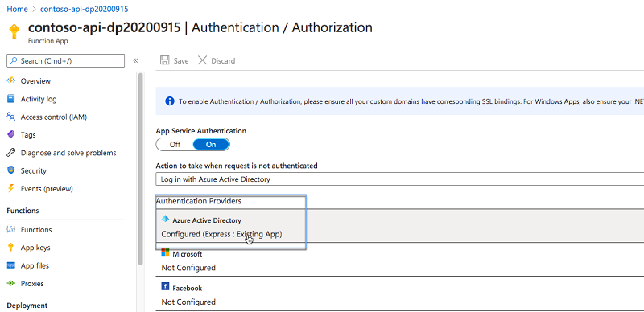
Task: Click the blue info icon in the banner
Action: click(169, 101)
